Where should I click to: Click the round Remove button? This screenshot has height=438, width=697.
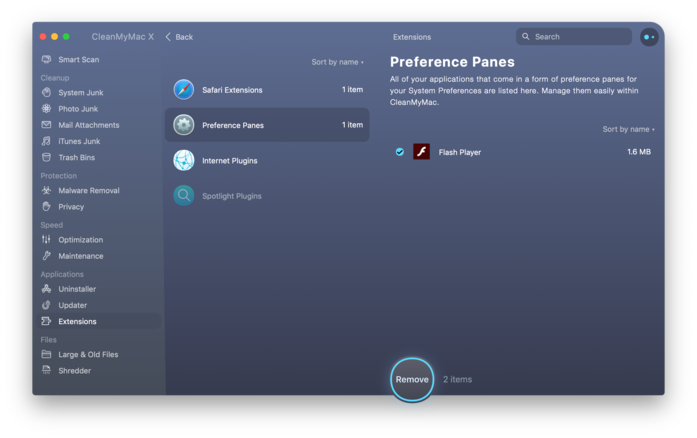coord(412,379)
